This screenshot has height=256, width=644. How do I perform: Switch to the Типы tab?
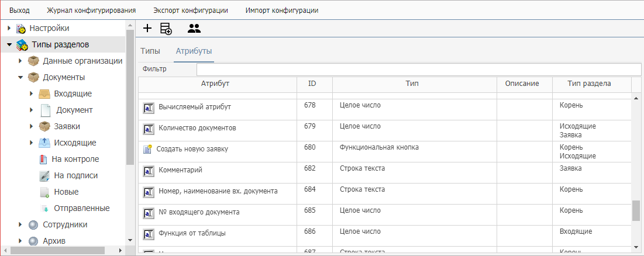click(150, 51)
